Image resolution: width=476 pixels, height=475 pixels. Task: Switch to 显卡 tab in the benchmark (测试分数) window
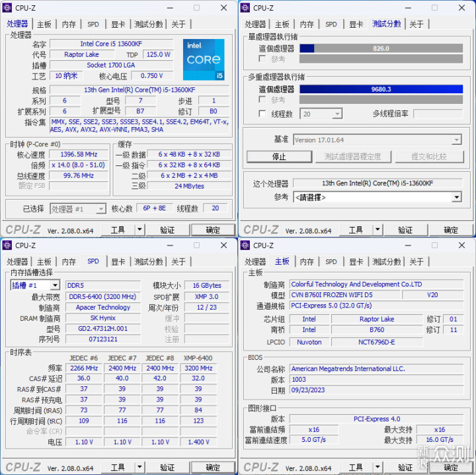356,24
